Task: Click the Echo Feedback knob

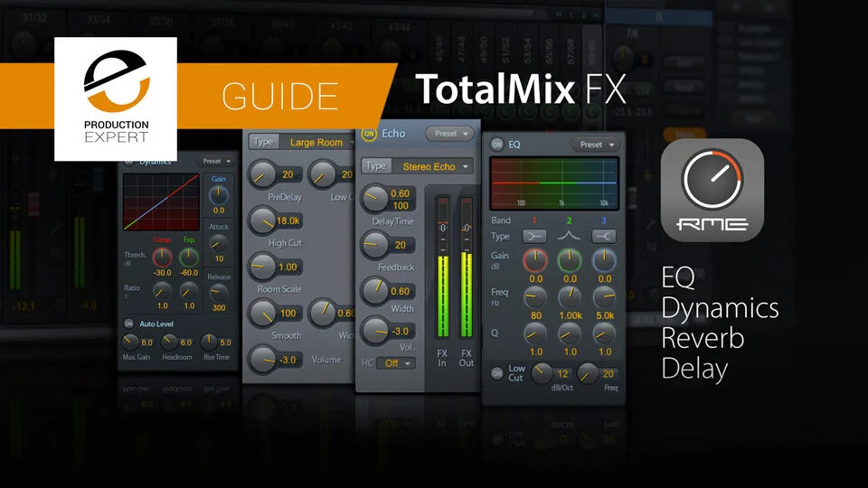Action: coord(374,245)
